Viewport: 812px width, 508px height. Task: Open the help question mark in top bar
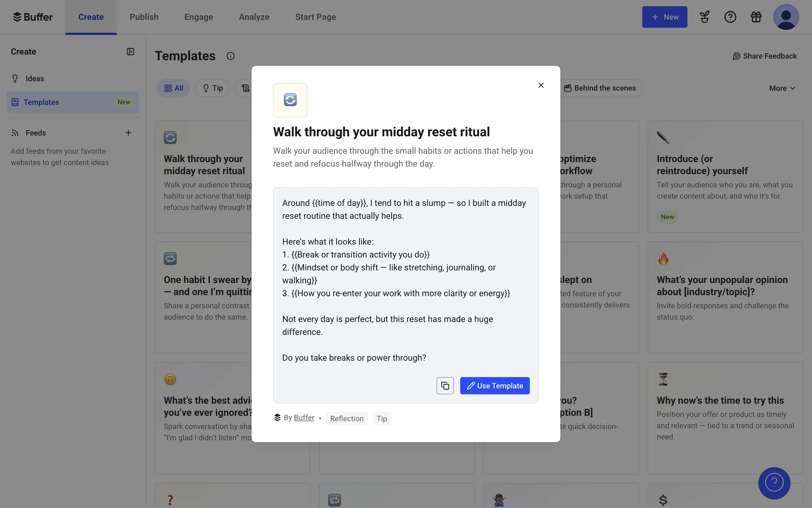point(730,17)
